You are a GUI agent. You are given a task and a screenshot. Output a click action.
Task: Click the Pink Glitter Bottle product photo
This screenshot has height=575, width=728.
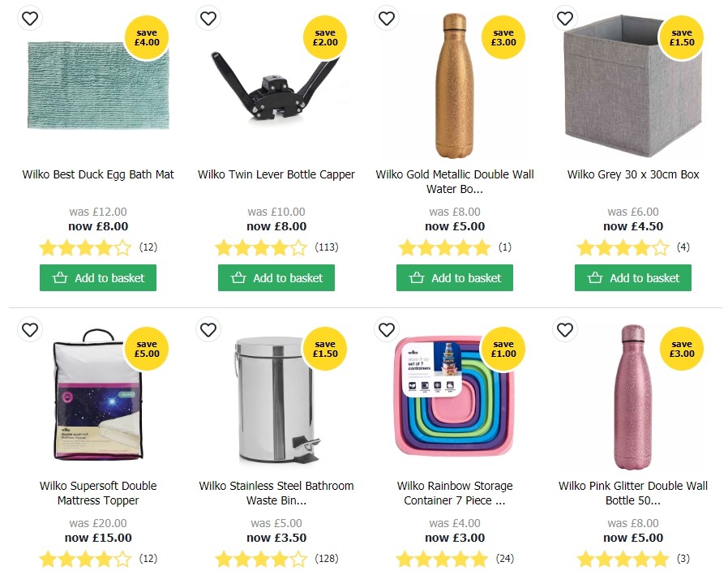tap(632, 397)
